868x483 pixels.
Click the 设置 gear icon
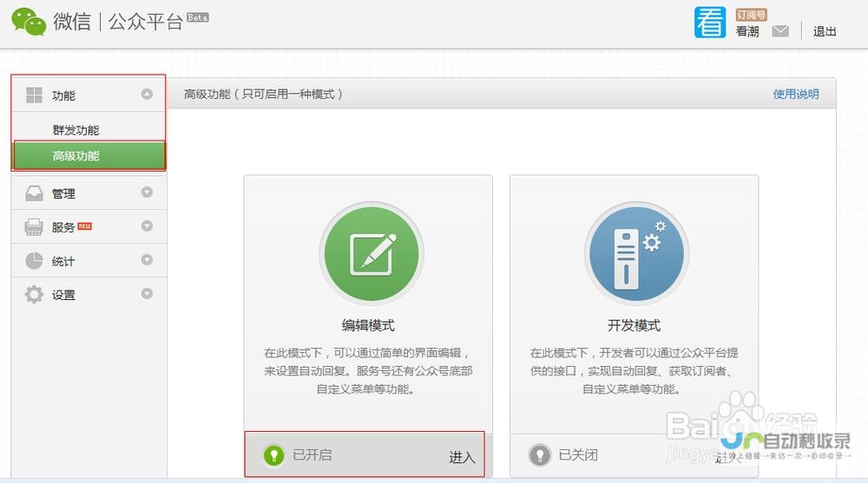(35, 294)
